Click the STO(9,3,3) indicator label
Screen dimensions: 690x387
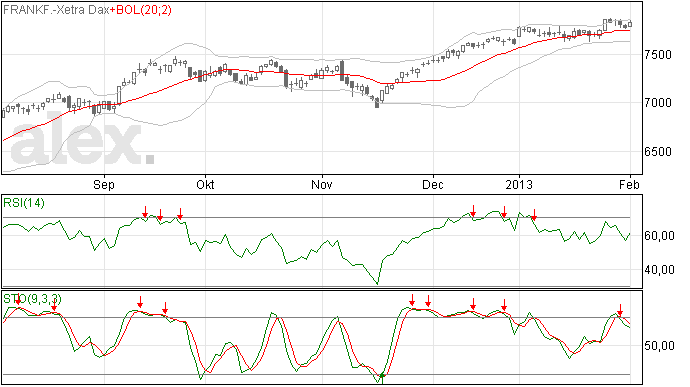32,299
